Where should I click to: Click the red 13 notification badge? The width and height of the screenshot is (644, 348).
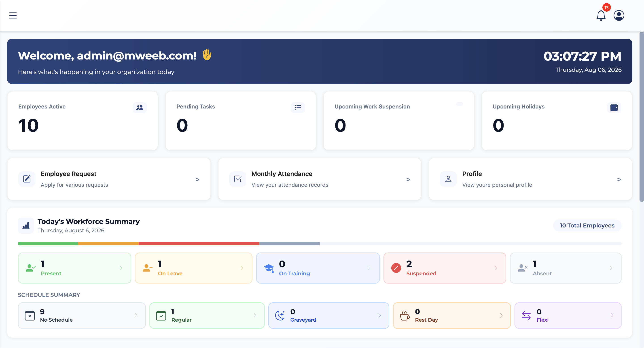click(606, 8)
